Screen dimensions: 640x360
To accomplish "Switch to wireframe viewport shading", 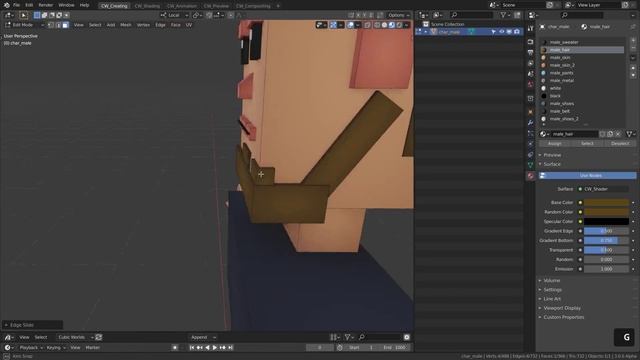I will tap(377, 25).
